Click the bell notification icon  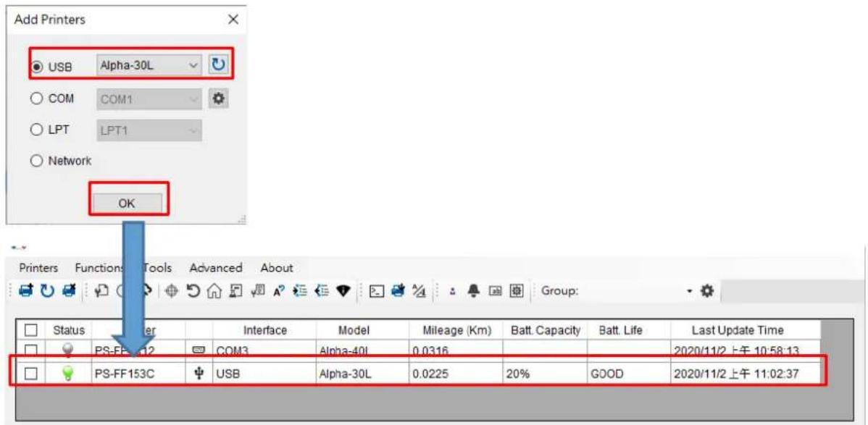[474, 290]
